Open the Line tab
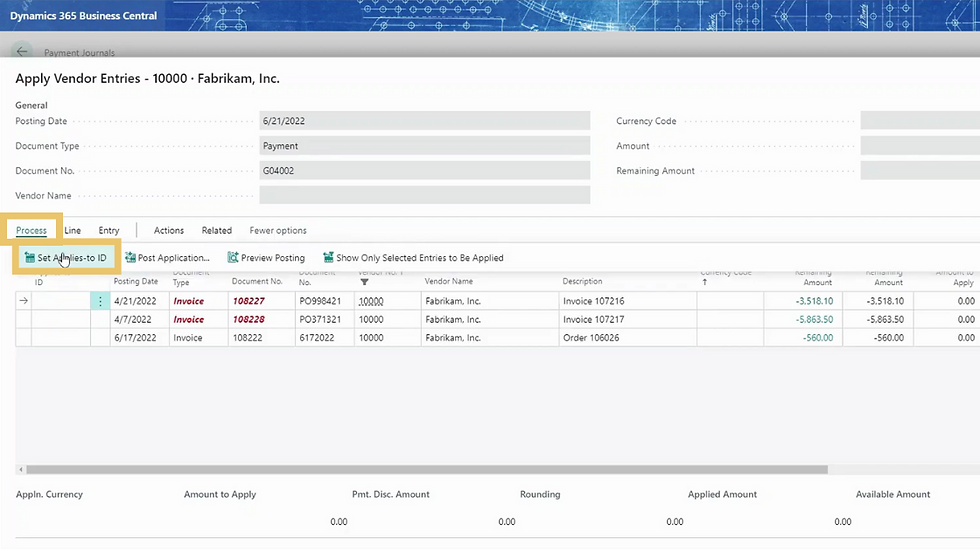The width and height of the screenshot is (980, 551). click(x=72, y=231)
